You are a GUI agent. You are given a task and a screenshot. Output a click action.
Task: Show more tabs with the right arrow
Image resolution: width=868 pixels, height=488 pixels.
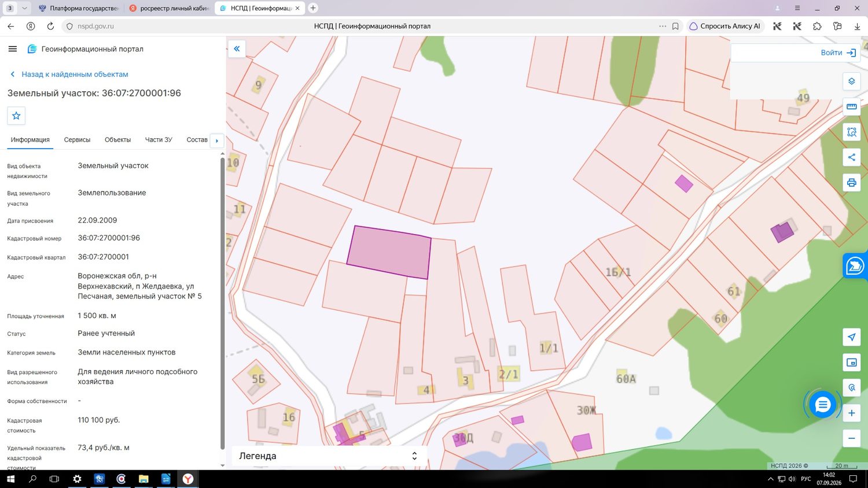217,141
